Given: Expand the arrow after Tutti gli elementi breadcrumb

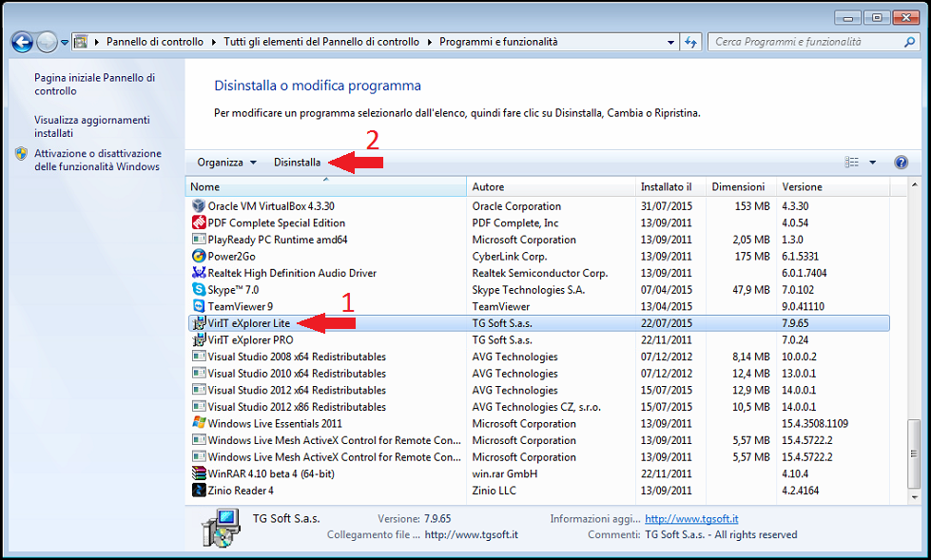Looking at the screenshot, I should click(x=429, y=42).
